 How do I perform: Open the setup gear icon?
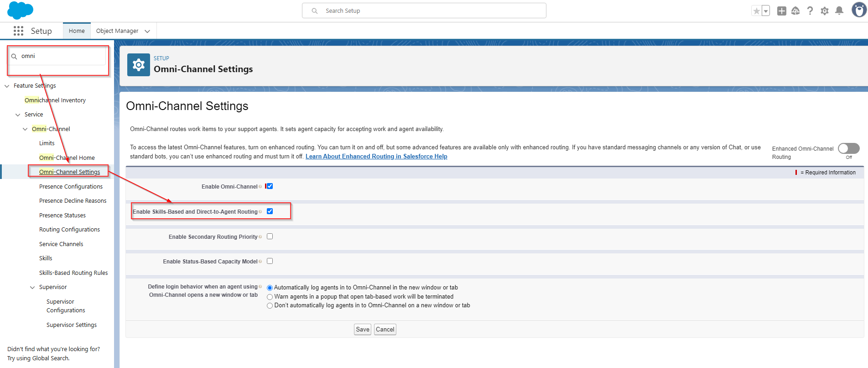[x=824, y=11]
